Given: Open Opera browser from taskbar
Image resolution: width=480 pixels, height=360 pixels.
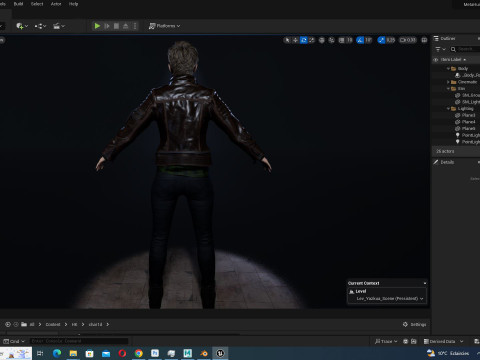Looking at the screenshot, I should click(122, 353).
